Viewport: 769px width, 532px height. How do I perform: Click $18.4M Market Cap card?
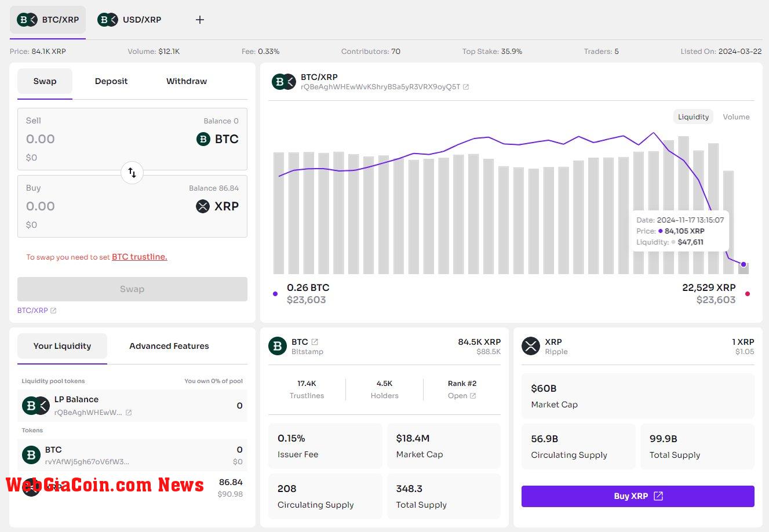pyautogui.click(x=443, y=446)
